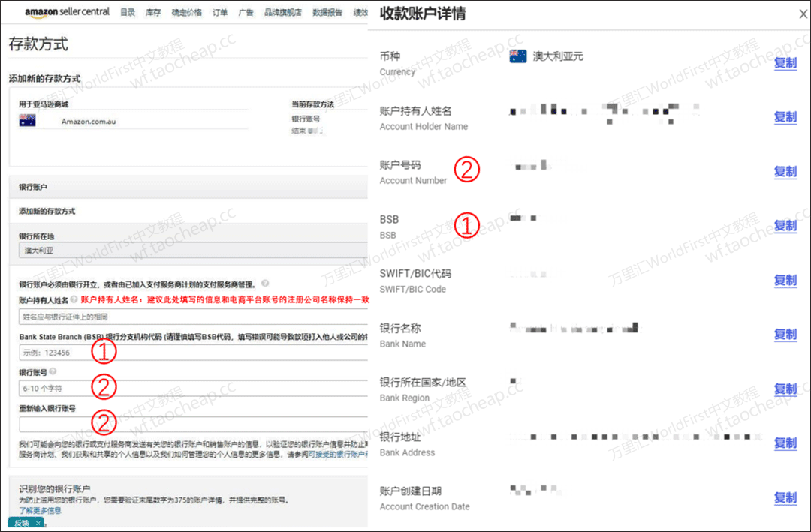Image resolution: width=811 pixels, height=532 pixels.
Task: Click the 账户号码 field label
Action: point(400,165)
